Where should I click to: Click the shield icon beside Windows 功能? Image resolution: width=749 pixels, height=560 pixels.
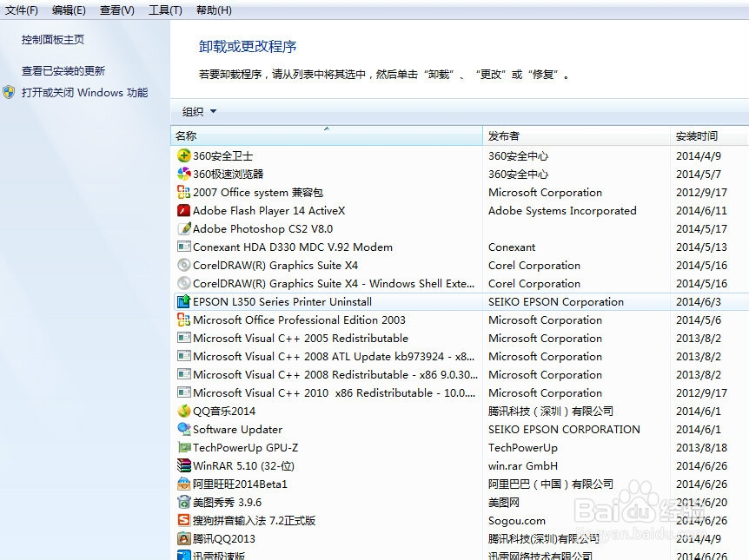(9, 92)
